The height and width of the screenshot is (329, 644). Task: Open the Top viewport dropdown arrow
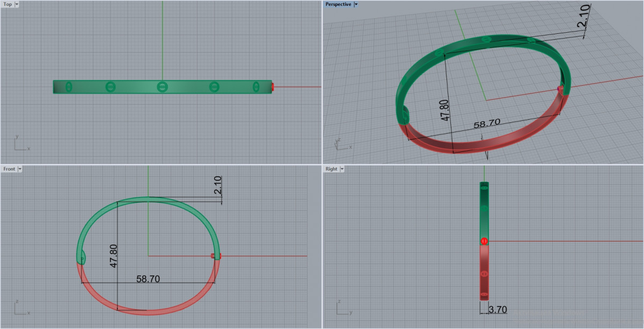17,4
